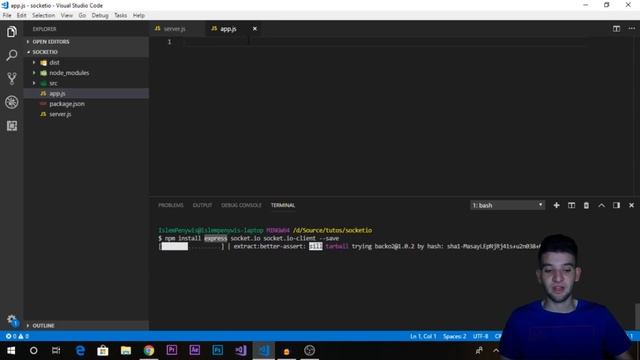Viewport: 640px width, 360px height.
Task: Maximize the panel with up chevron
Action: point(601,205)
